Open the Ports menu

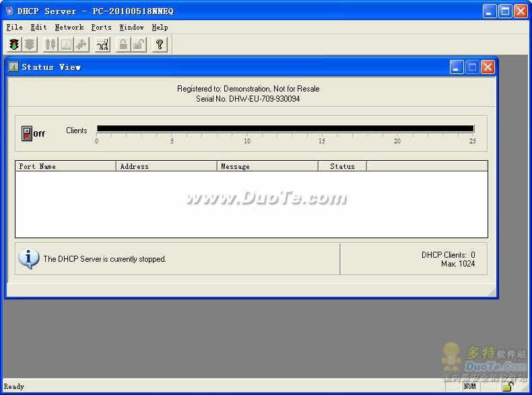click(x=102, y=27)
